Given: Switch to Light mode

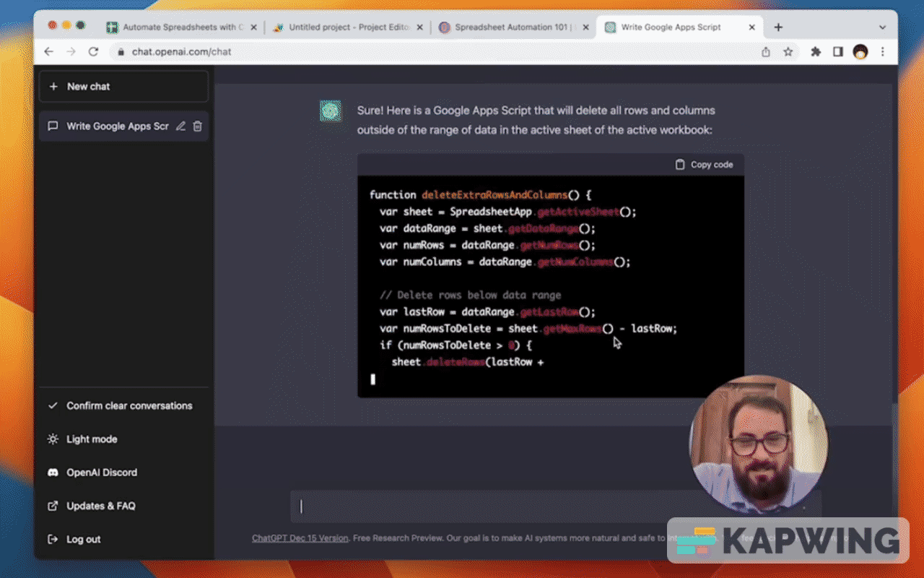Looking at the screenshot, I should (124, 439).
